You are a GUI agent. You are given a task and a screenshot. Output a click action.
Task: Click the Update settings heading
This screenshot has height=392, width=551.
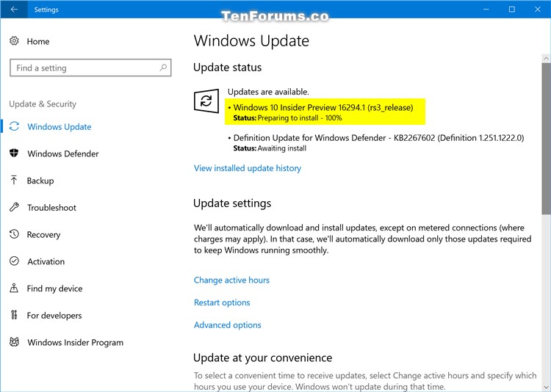point(232,203)
